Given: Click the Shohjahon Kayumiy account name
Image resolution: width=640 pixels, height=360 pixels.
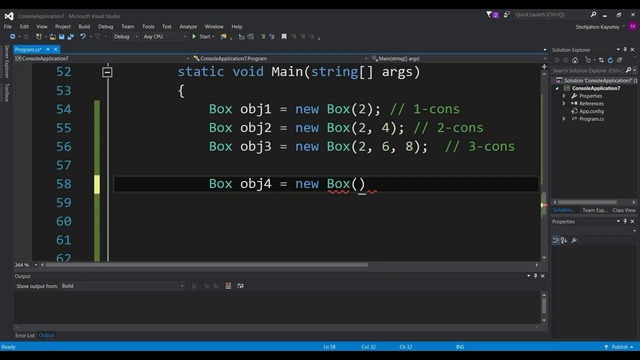Looking at the screenshot, I should click(597, 27).
